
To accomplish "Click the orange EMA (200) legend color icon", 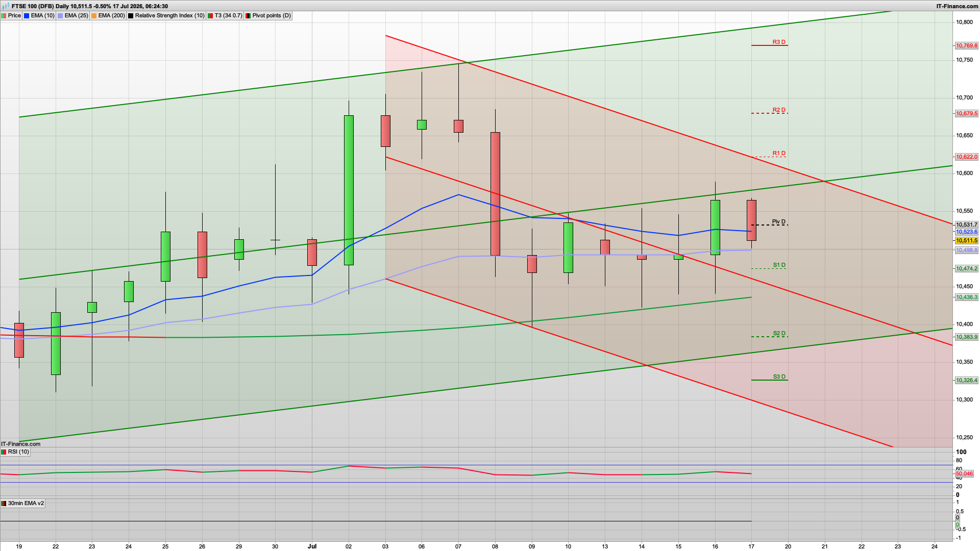I will click(x=94, y=16).
